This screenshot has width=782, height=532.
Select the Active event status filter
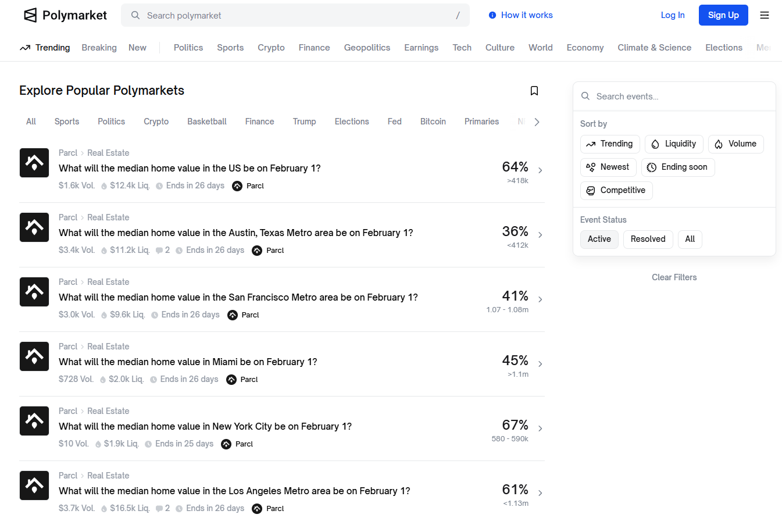(599, 239)
